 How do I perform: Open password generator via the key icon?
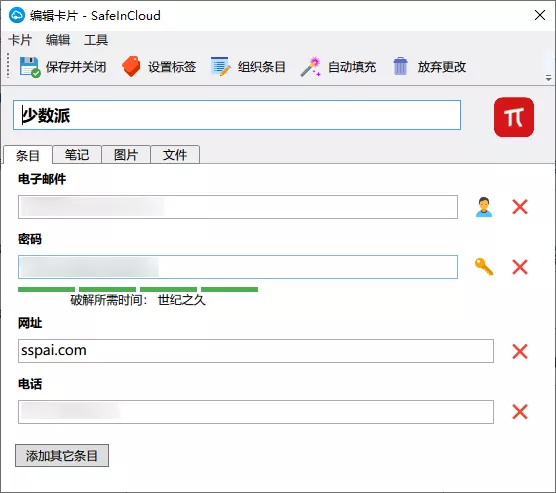click(484, 267)
